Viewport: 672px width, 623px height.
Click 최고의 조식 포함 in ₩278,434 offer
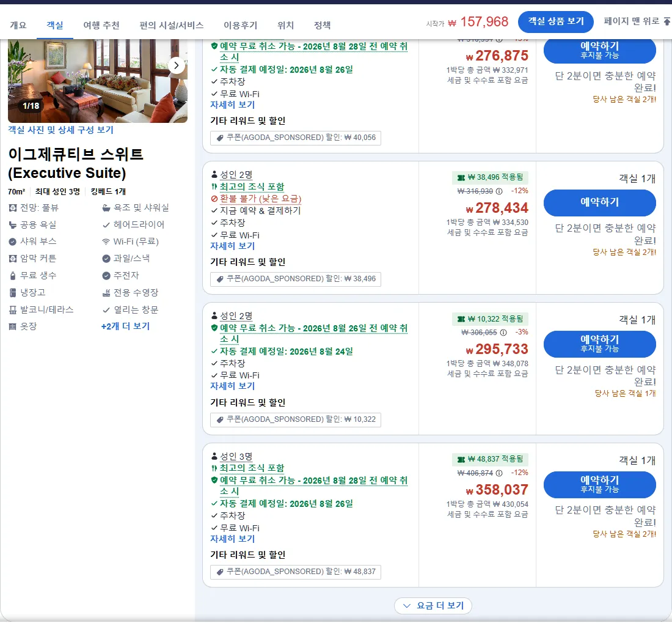click(x=252, y=187)
